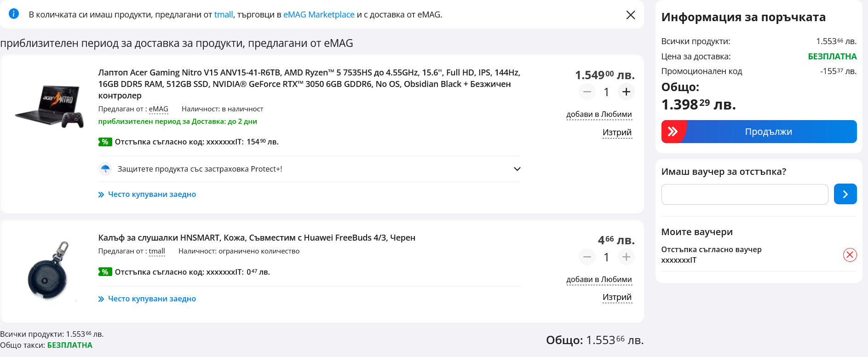Expand 'Често купувани заедно' under the laptop
Viewport: 868px width, 357px height.
click(151, 194)
